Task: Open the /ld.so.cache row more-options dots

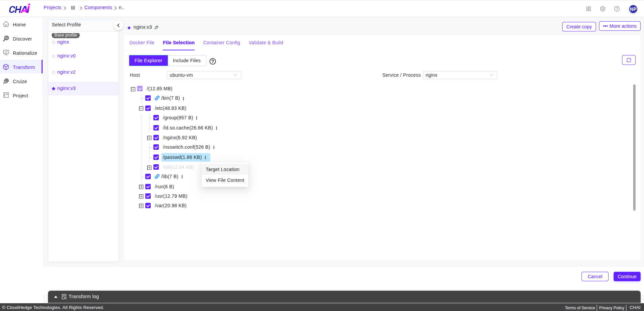Action: pyautogui.click(x=217, y=128)
